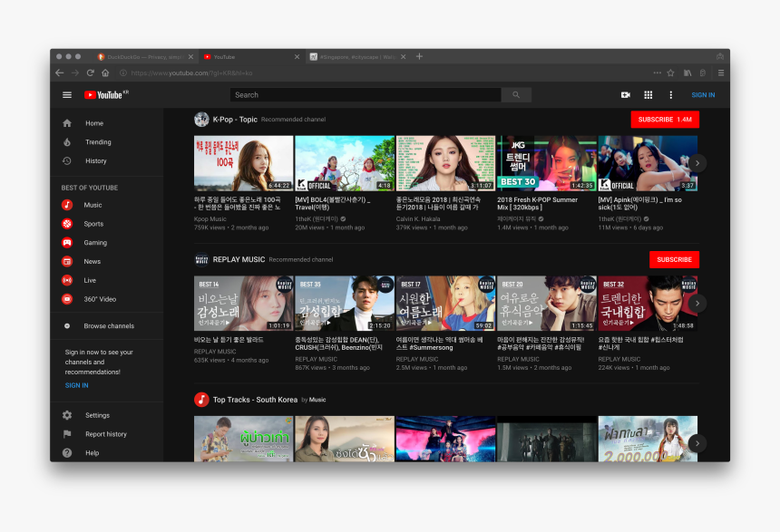The width and height of the screenshot is (780, 532).
Task: Play the BEST 35 감성힙합 thumbnail
Action: point(345,304)
